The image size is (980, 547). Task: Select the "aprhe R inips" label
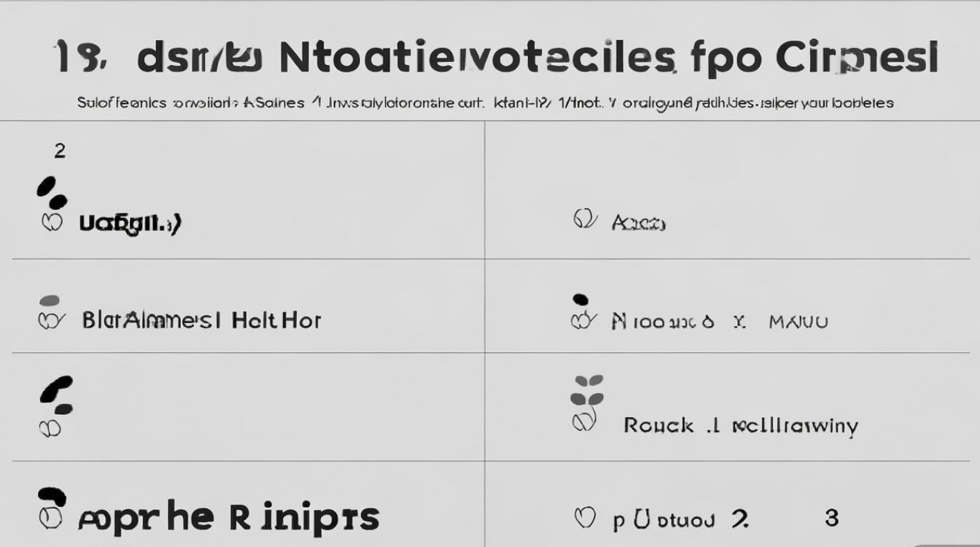pyautogui.click(x=228, y=518)
